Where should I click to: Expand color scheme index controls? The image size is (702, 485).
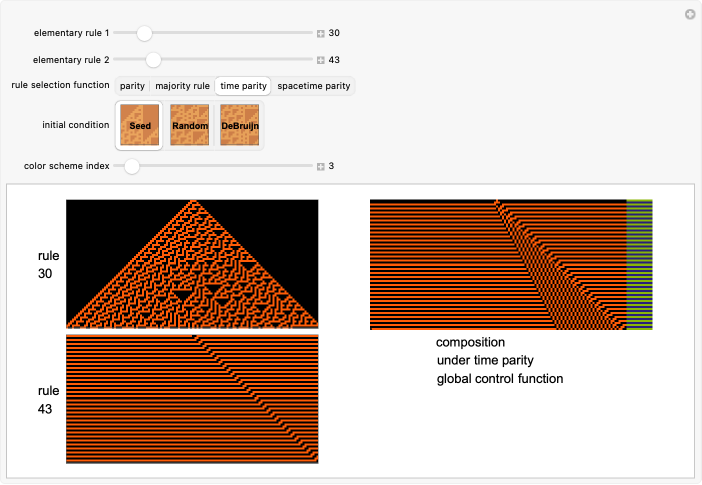click(320, 166)
